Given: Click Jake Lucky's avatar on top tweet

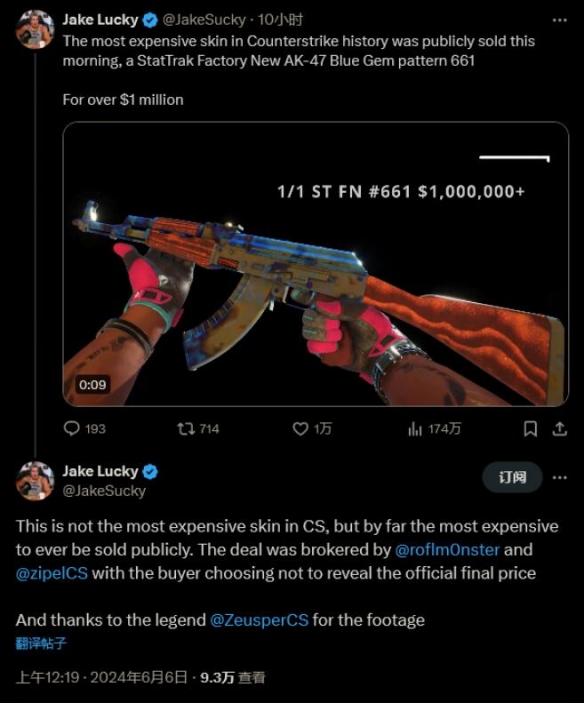Looking at the screenshot, I should pyautogui.click(x=35, y=29).
